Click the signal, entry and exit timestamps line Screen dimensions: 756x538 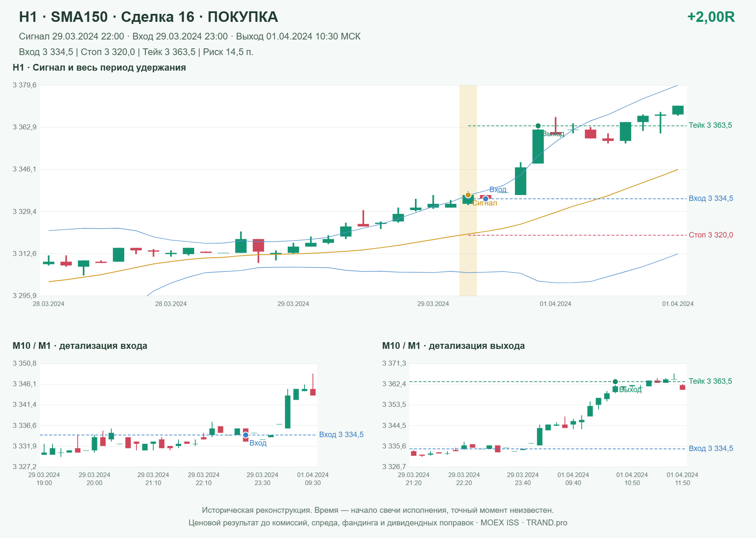190,37
